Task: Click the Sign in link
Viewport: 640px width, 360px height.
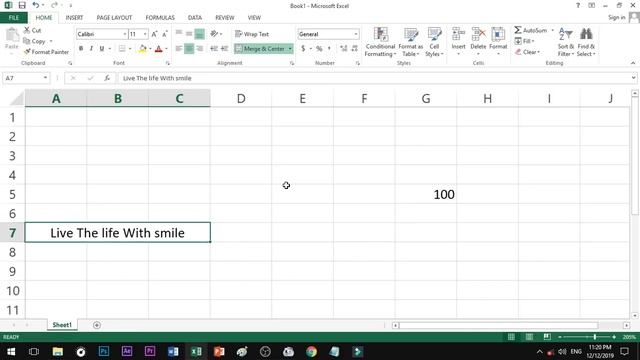Action: click(x=616, y=18)
